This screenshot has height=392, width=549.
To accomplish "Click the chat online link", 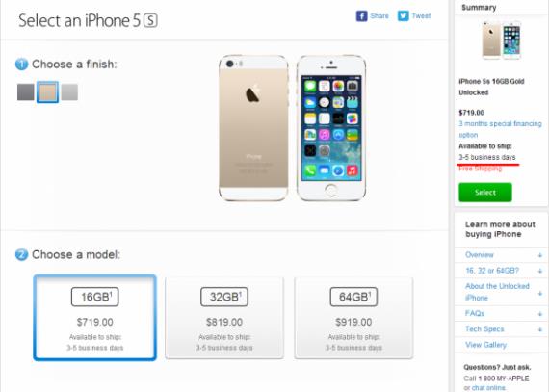I will pos(488,388).
